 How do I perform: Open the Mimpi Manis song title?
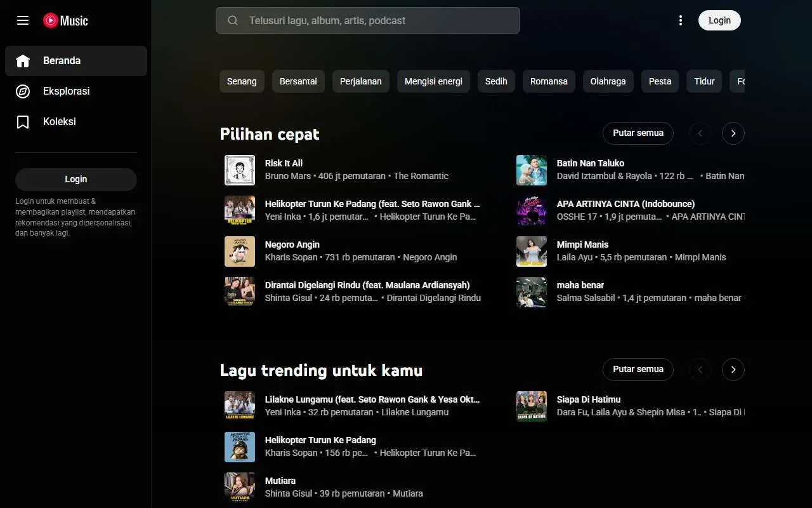click(x=582, y=244)
